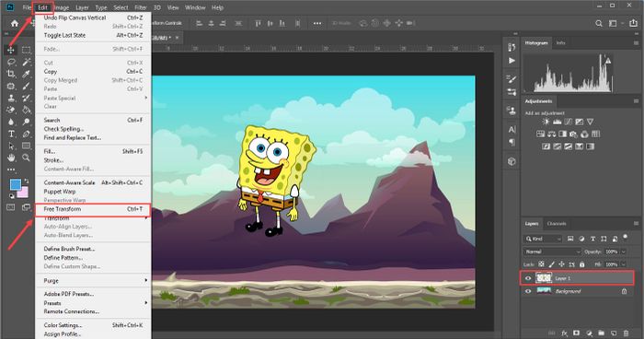The height and width of the screenshot is (339, 644).
Task: Open the 3D panel cube icon
Action: pyautogui.click(x=512, y=161)
